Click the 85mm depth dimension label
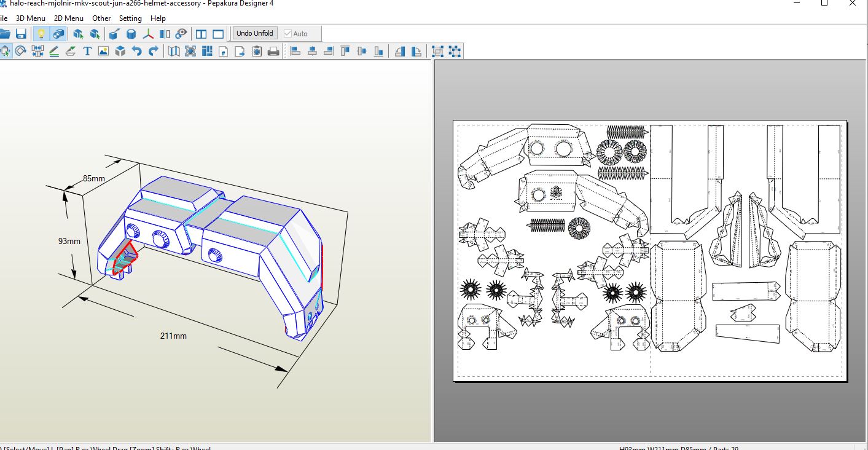868x450 pixels. click(94, 178)
